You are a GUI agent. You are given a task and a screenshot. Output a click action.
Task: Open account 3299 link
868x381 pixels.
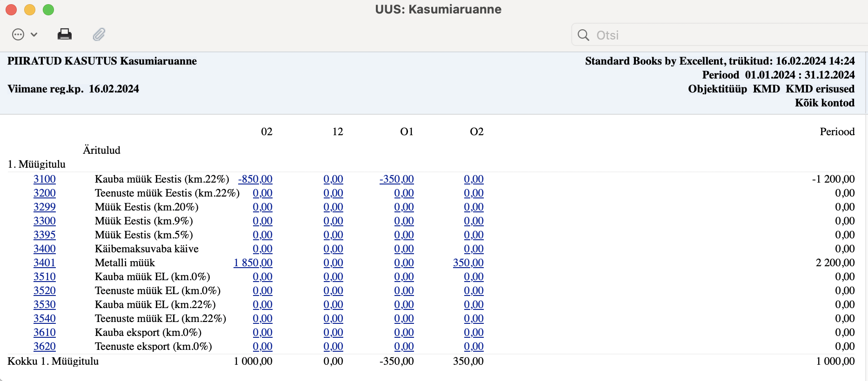(45, 207)
